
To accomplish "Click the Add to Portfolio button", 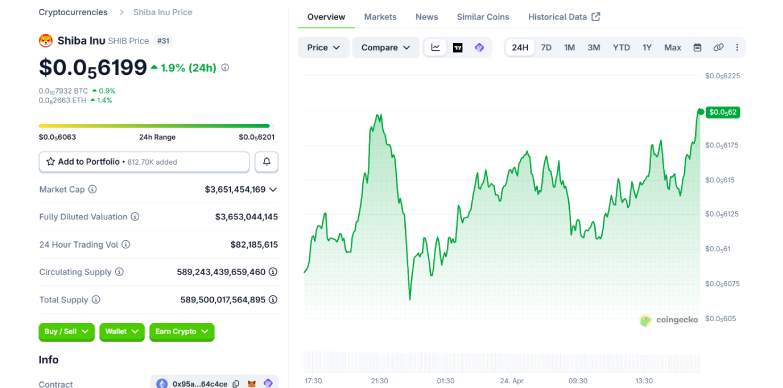I will [144, 162].
